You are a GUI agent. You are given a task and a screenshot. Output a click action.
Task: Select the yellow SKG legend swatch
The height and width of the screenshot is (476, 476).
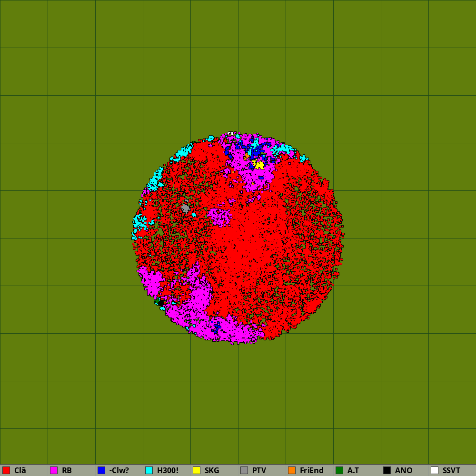197,470
